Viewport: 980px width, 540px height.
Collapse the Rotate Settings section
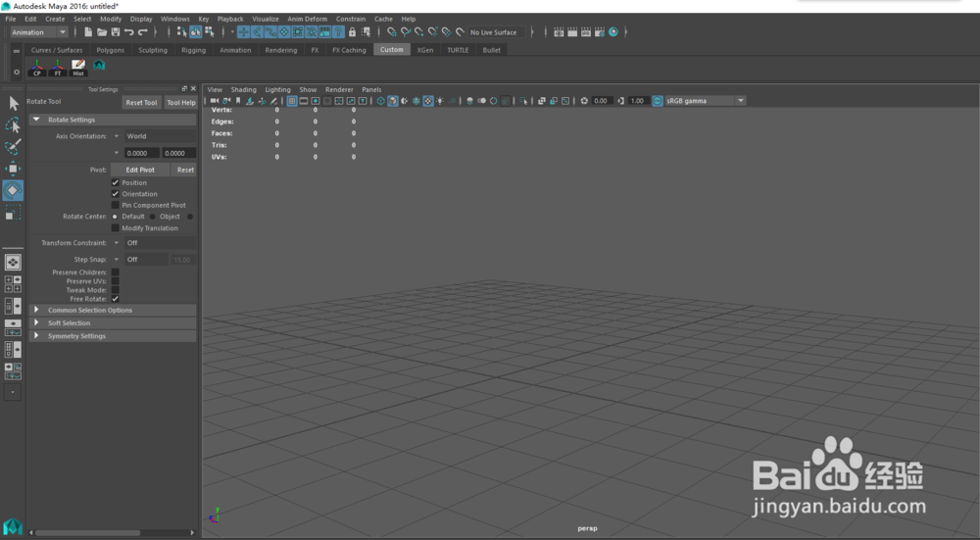pos(113,120)
